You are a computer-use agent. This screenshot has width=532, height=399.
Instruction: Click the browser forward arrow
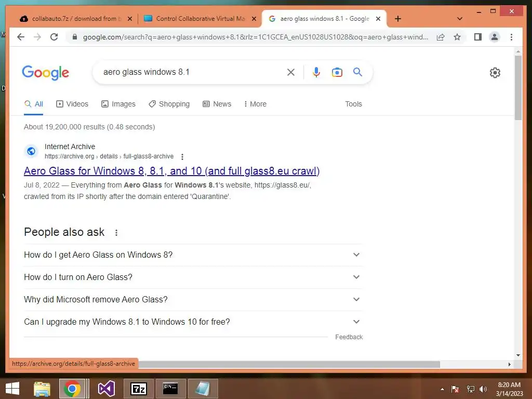37,37
